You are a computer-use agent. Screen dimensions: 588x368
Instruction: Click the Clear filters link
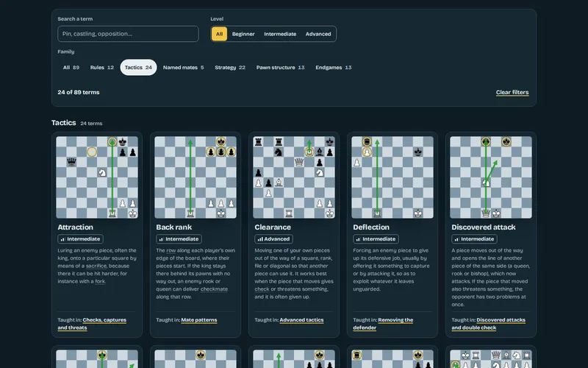pyautogui.click(x=512, y=93)
